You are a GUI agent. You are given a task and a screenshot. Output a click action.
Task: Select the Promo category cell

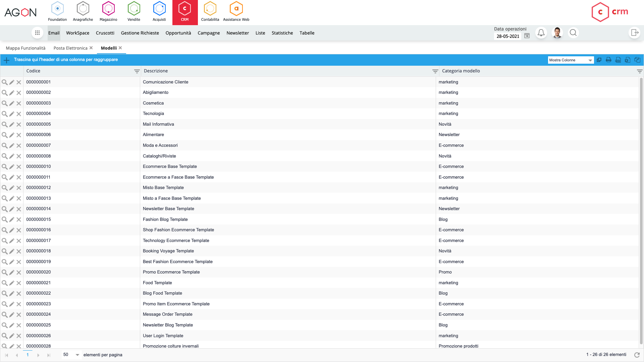point(537,272)
